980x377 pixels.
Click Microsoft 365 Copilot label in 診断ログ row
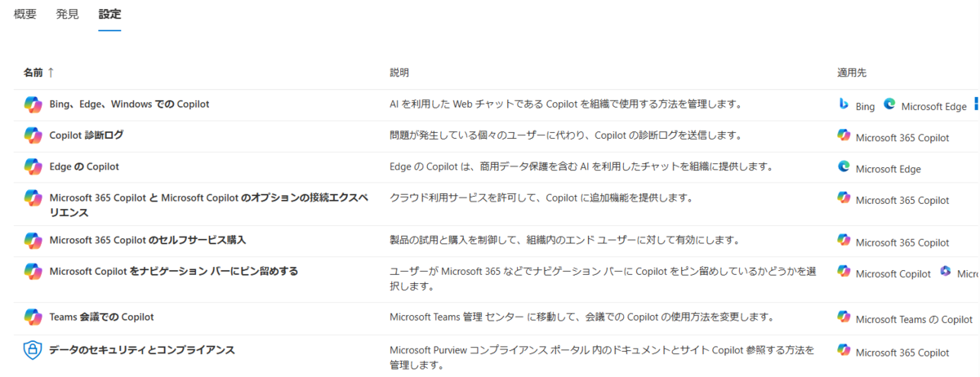[x=902, y=138]
